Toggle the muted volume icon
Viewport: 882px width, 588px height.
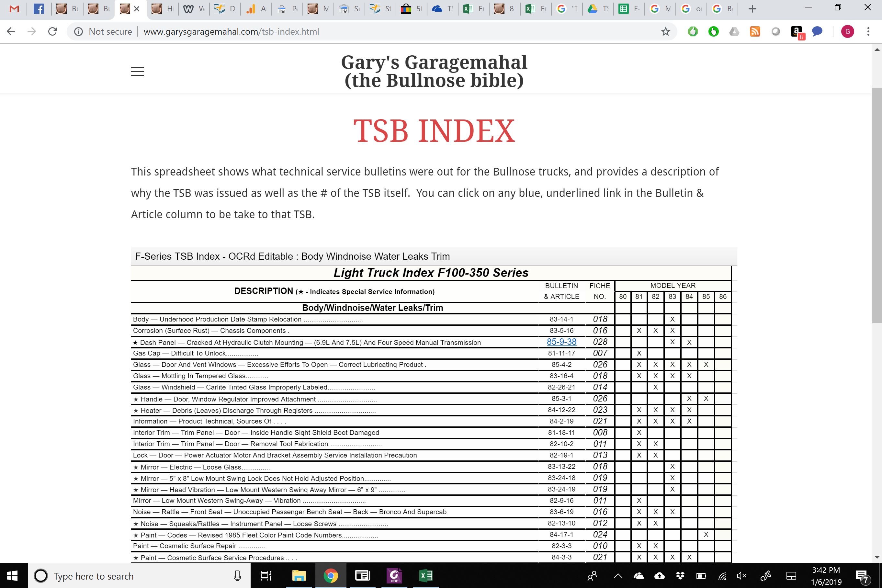pyautogui.click(x=741, y=576)
